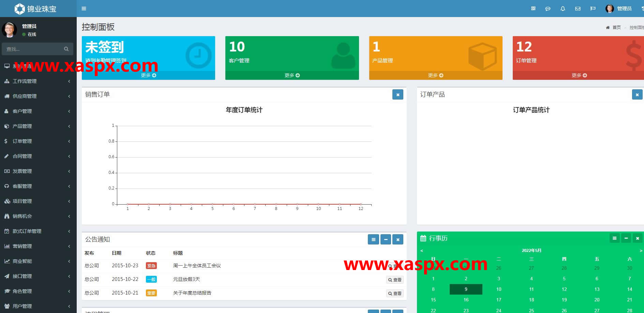The height and width of the screenshot is (313, 644).
Task: Open the flag tasks icon in header
Action: (x=593, y=9)
